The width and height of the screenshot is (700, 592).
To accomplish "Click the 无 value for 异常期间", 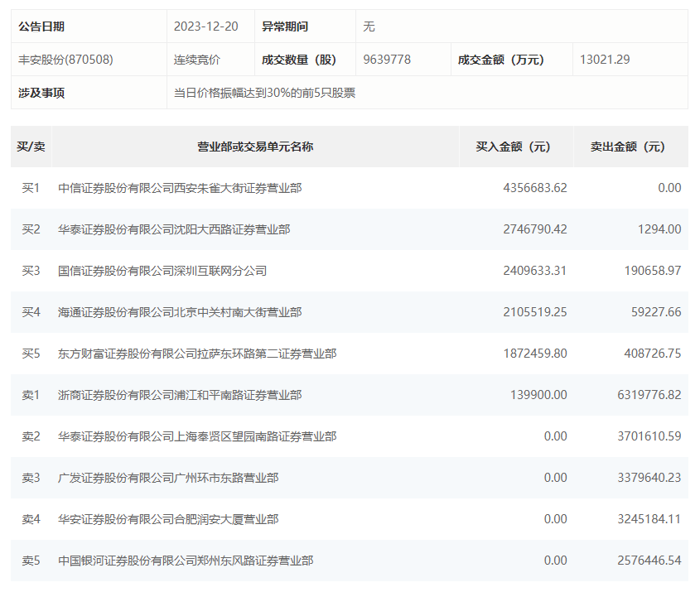I will click(x=369, y=26).
